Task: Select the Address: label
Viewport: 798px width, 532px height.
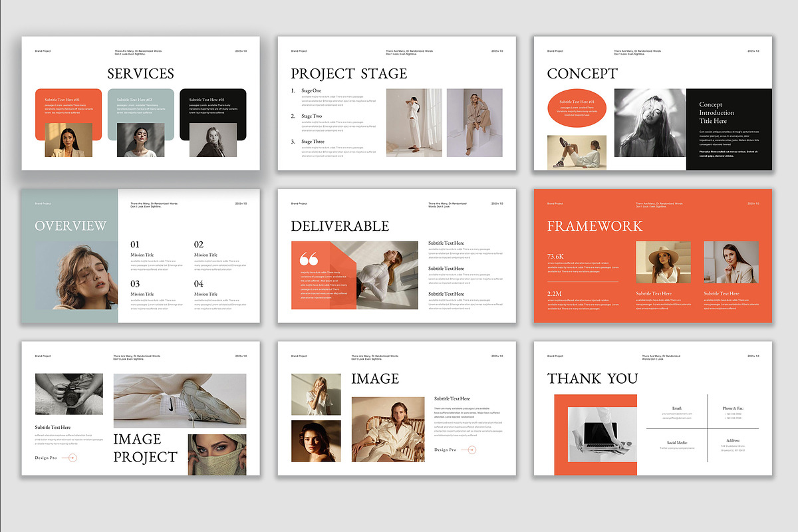Action: 733,440
